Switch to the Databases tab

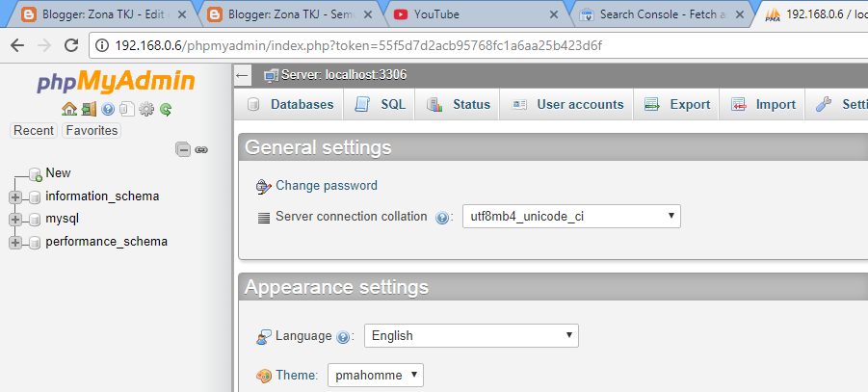point(291,105)
